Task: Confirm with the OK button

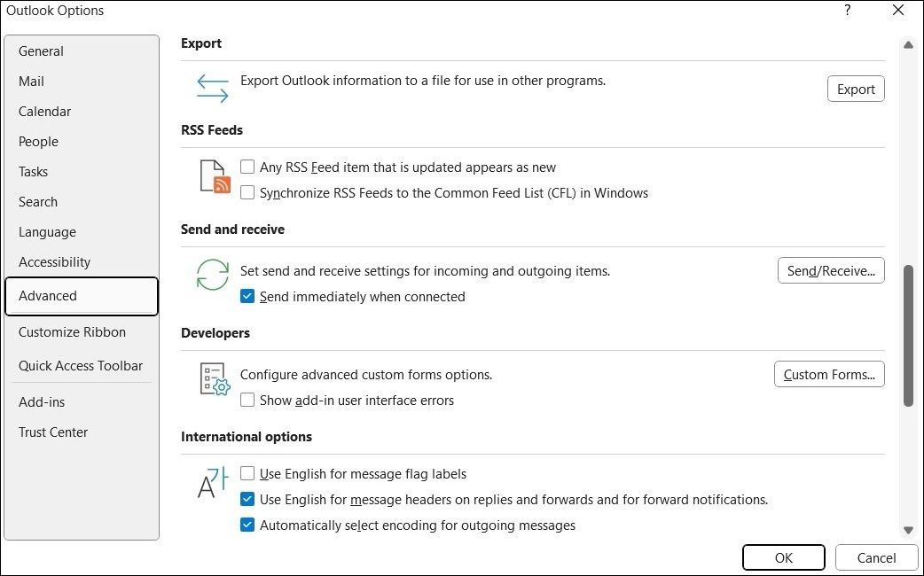Action: coord(783,557)
